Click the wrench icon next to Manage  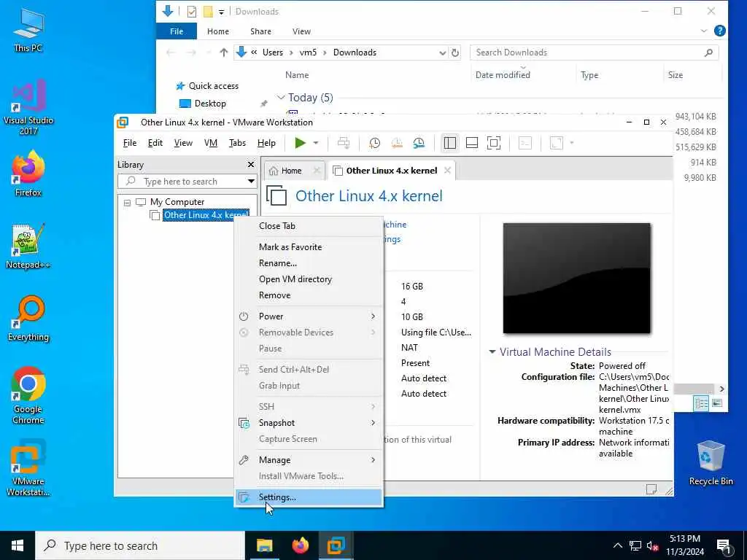pos(244,460)
